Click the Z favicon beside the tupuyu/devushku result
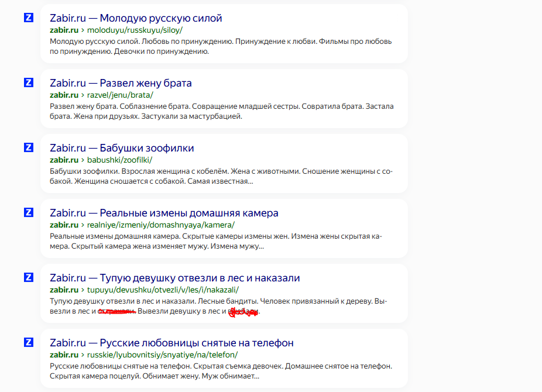This screenshot has height=392, width=542. click(x=29, y=277)
